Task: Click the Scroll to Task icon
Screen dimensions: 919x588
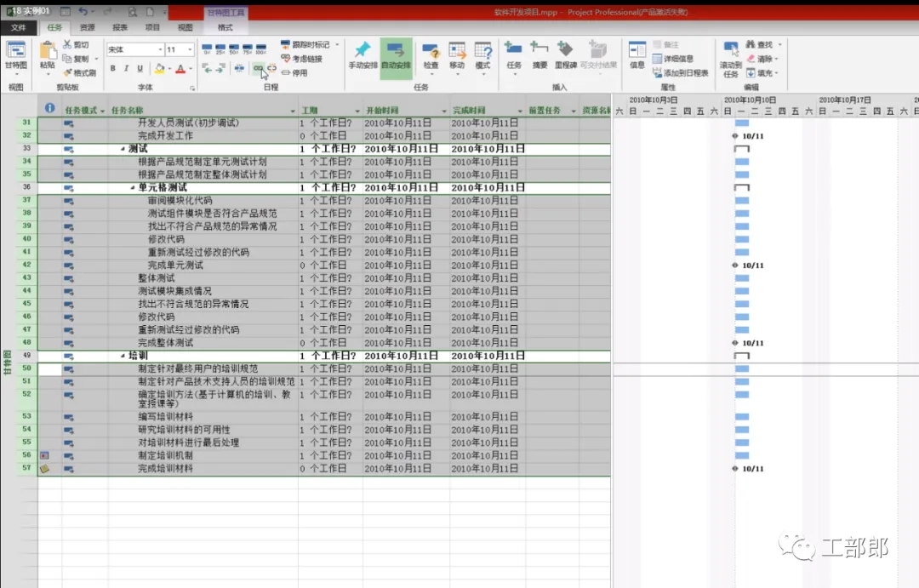Action: pos(730,60)
